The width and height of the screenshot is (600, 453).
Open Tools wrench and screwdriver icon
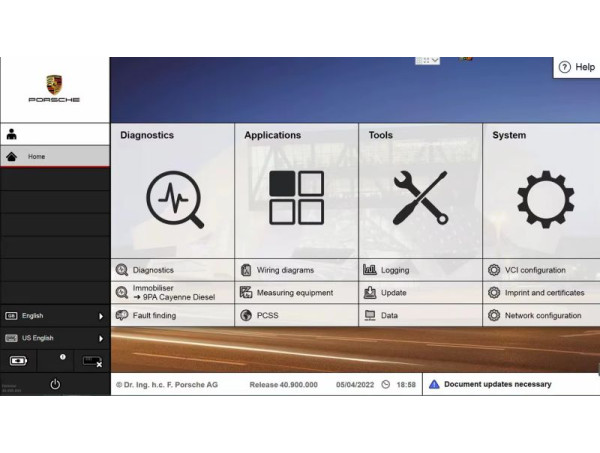coord(420,198)
